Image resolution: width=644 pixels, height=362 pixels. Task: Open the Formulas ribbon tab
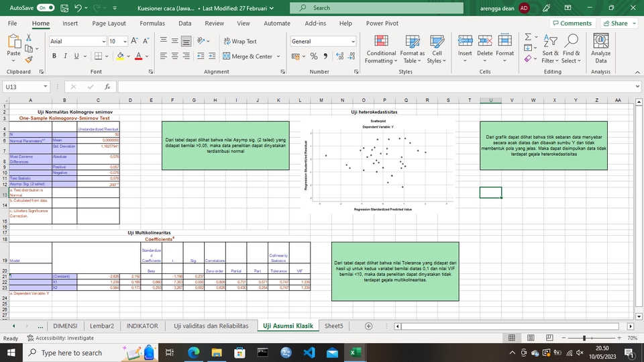[x=152, y=24]
